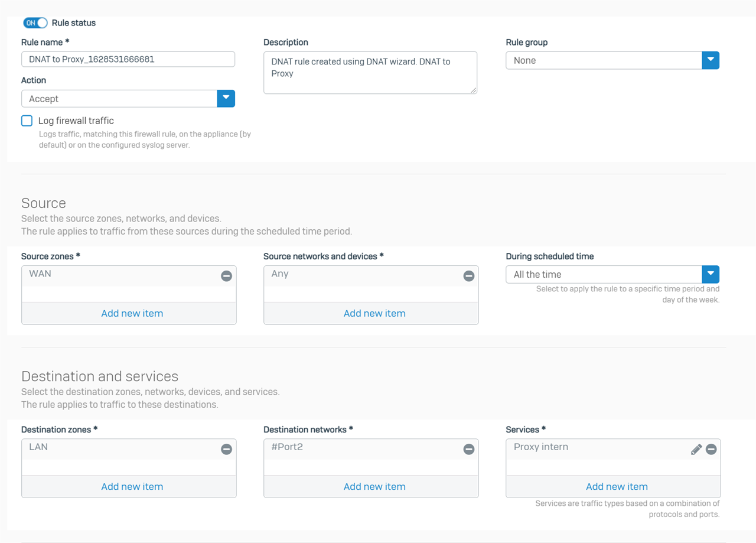Image resolution: width=756 pixels, height=543 pixels.
Task: Toggle the Rule status switch off
Action: coord(35,23)
